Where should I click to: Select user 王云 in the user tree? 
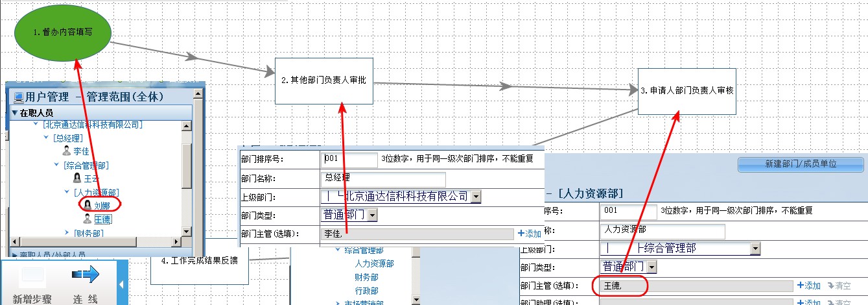click(93, 178)
